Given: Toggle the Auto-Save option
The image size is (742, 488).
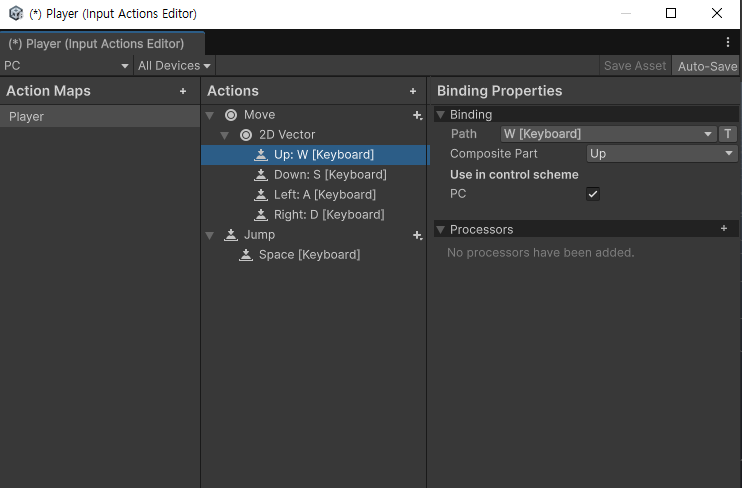Looking at the screenshot, I should [706, 66].
